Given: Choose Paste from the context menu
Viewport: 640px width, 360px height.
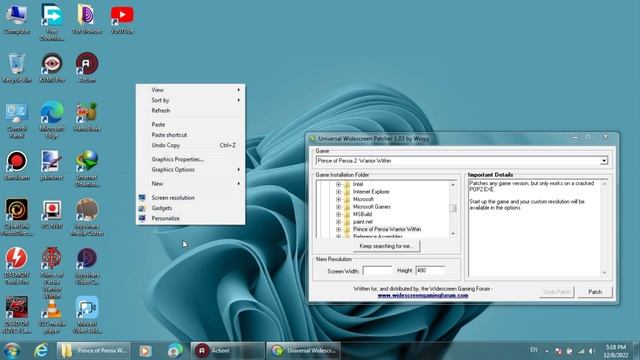Looking at the screenshot, I should coord(191,124).
